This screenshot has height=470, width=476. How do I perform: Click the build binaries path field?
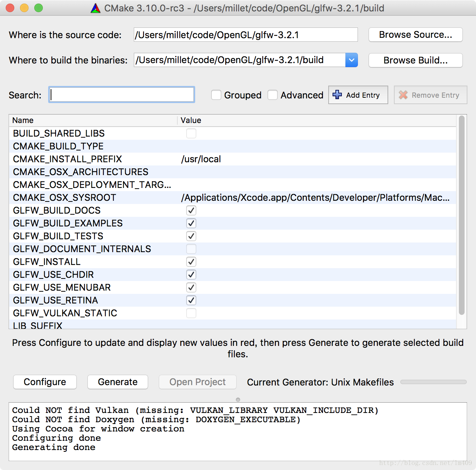click(x=239, y=60)
